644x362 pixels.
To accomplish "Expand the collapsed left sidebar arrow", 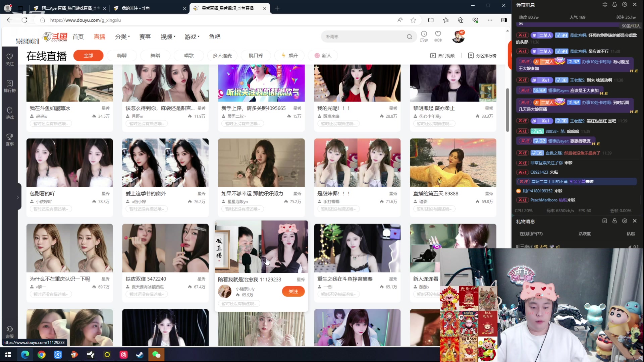I will 18,197.
